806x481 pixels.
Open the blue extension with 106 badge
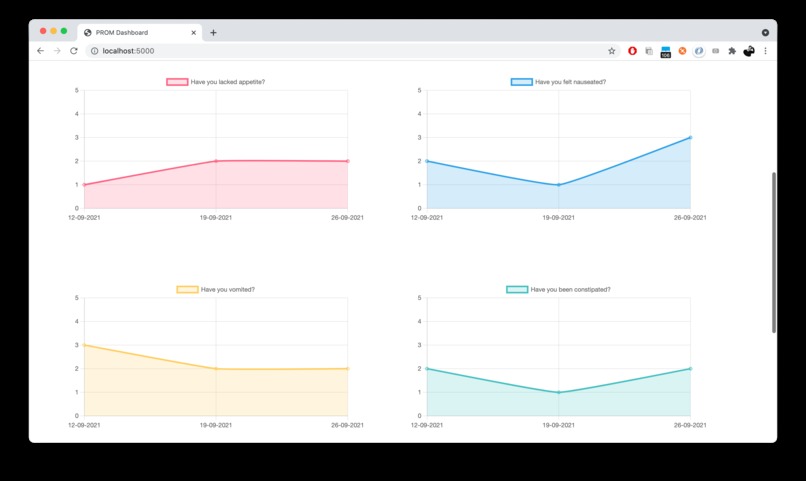tap(666, 51)
